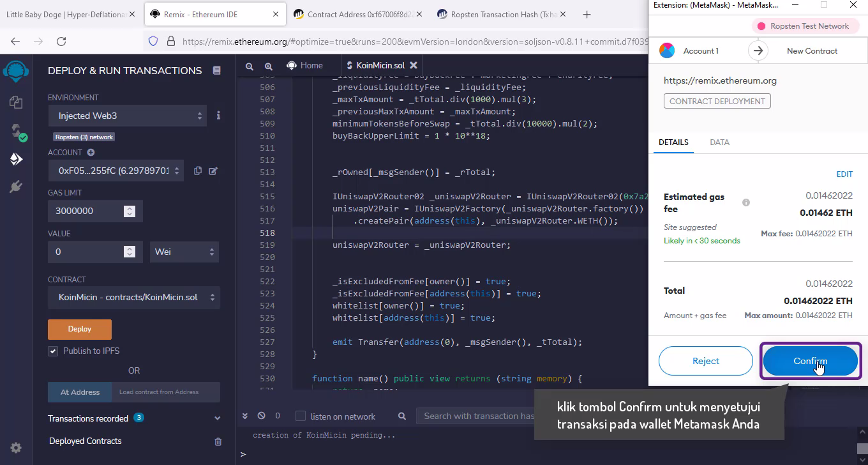
Task: Click the Confirm button in MetaMask
Action: (x=810, y=362)
